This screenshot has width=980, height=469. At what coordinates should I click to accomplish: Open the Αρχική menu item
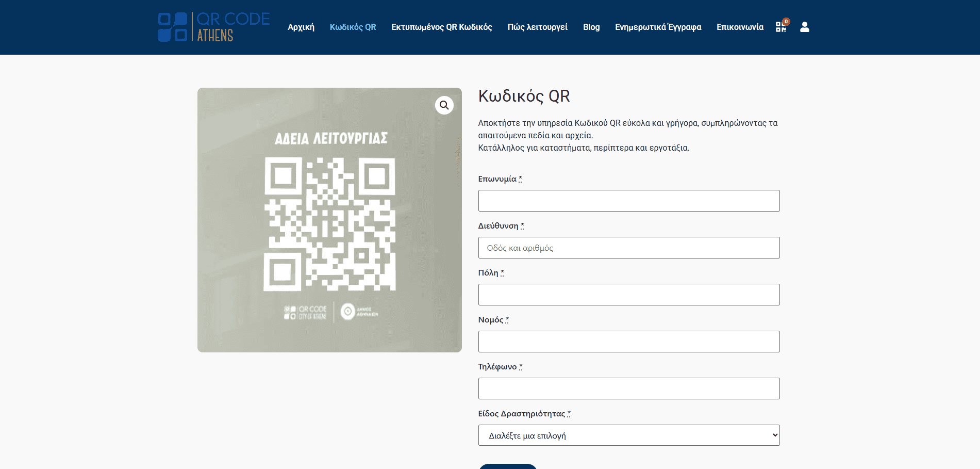[x=301, y=27]
